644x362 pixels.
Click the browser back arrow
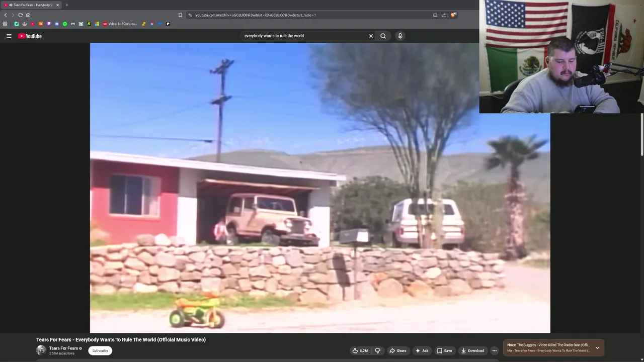pos(6,15)
